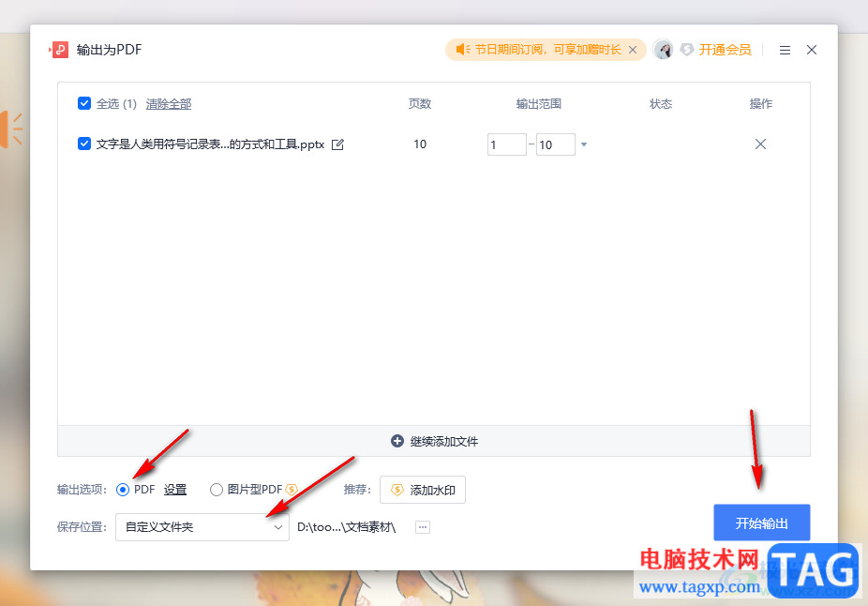Select 图片型PDF radio button
The width and height of the screenshot is (868, 606).
(217, 490)
